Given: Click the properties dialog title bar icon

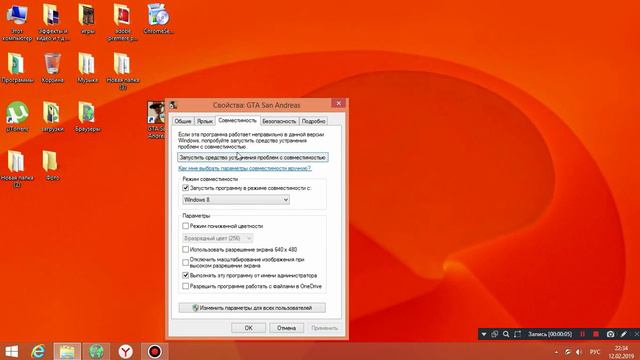Looking at the screenshot, I should (x=173, y=105).
